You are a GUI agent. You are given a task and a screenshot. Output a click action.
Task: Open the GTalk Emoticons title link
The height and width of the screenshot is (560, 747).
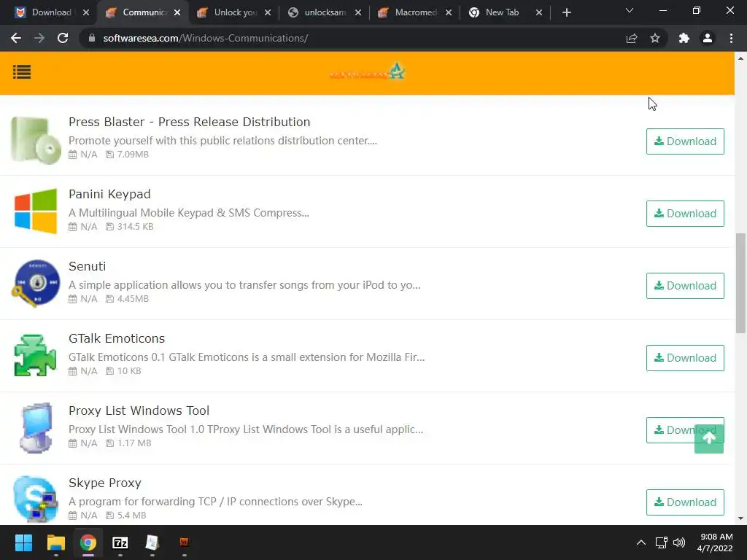click(117, 338)
